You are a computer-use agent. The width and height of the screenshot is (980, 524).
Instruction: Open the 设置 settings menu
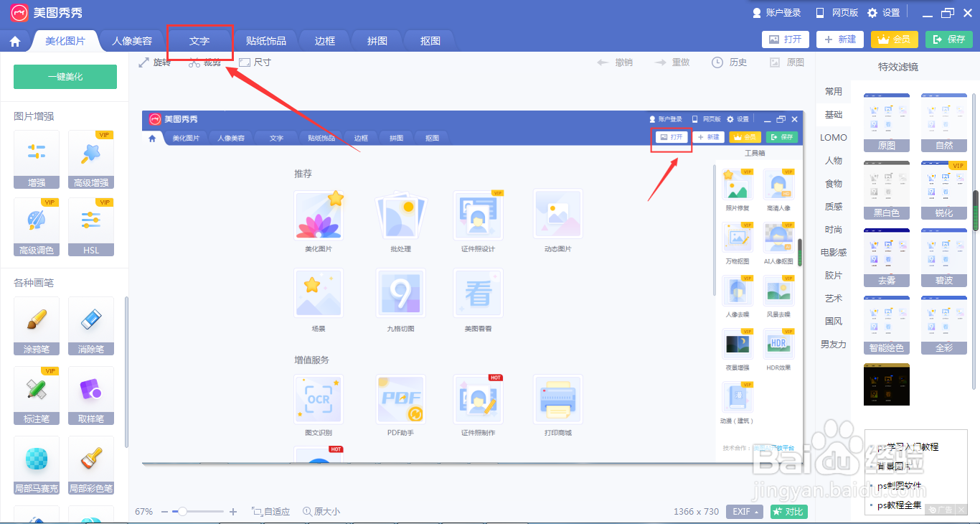(x=883, y=13)
